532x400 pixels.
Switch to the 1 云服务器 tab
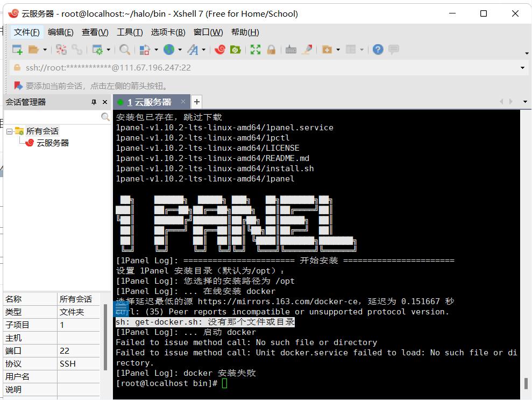pyautogui.click(x=150, y=102)
